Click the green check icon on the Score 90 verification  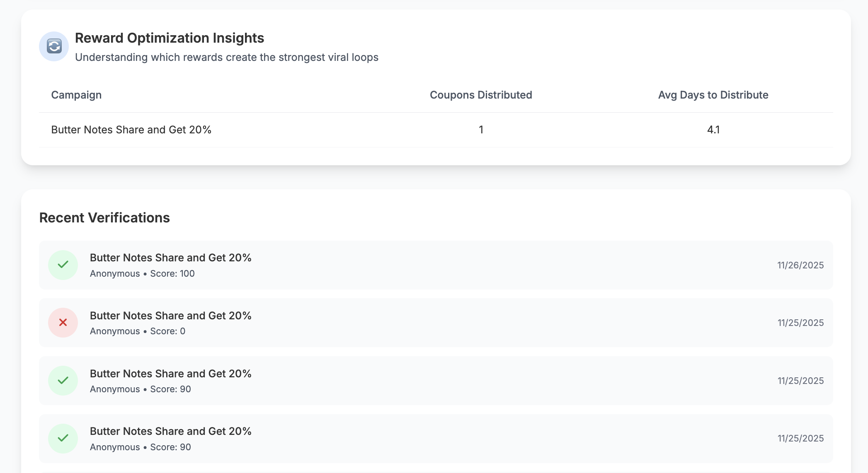(63, 380)
